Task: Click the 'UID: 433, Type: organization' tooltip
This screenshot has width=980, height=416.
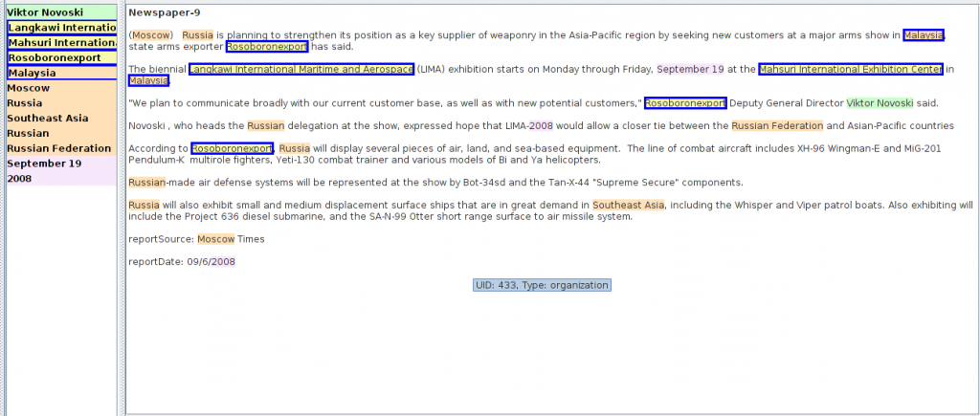Action: point(542,285)
